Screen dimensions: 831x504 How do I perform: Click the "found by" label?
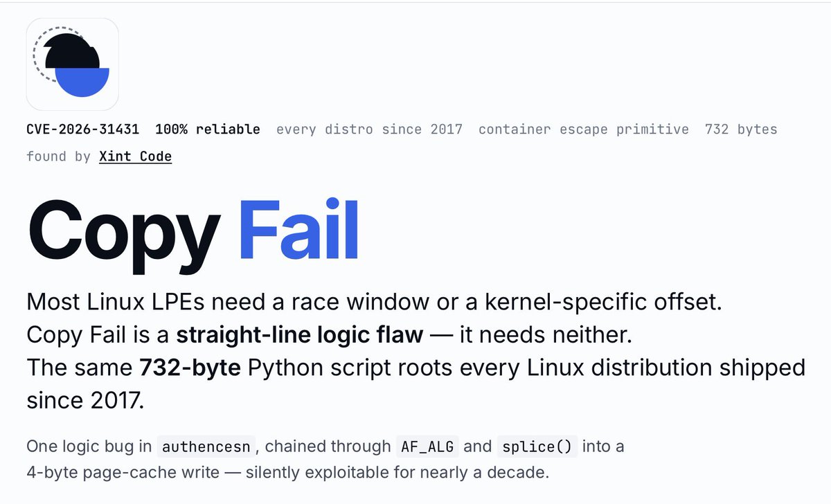tap(58, 156)
